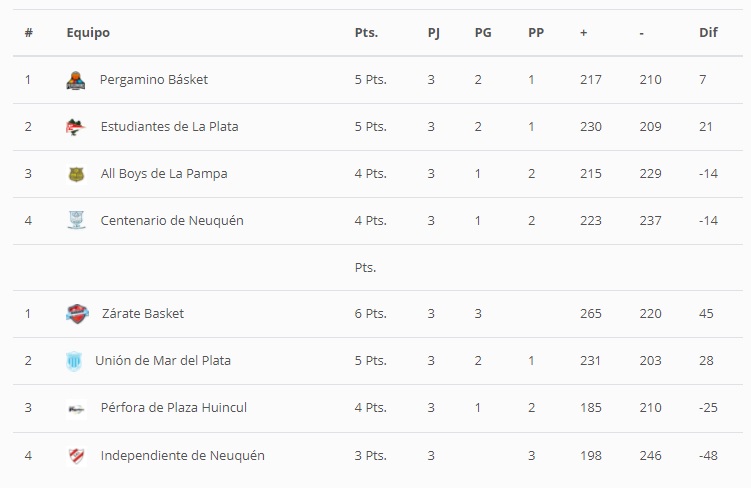Click the PJ column header
Viewport: 751px width, 488px height.
433,33
